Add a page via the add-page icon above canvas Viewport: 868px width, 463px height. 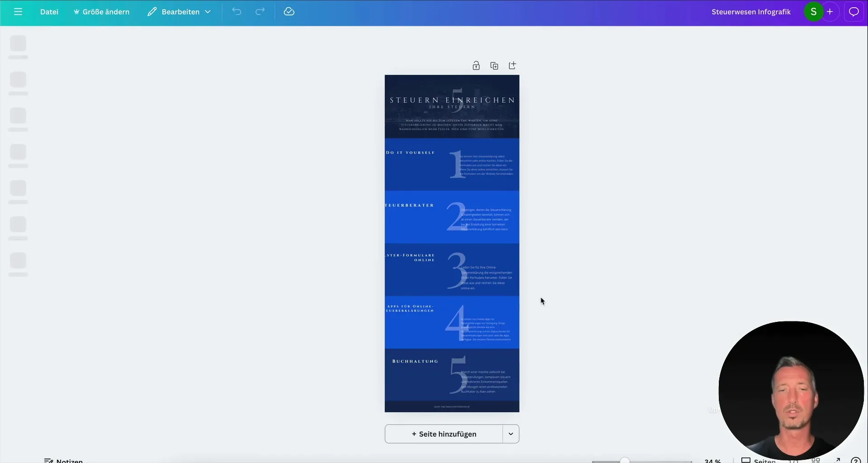pos(512,65)
